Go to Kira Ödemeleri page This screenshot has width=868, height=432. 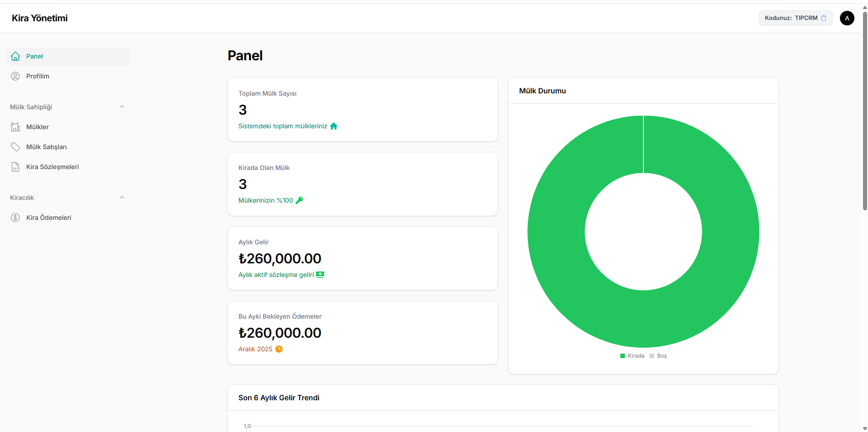49,218
